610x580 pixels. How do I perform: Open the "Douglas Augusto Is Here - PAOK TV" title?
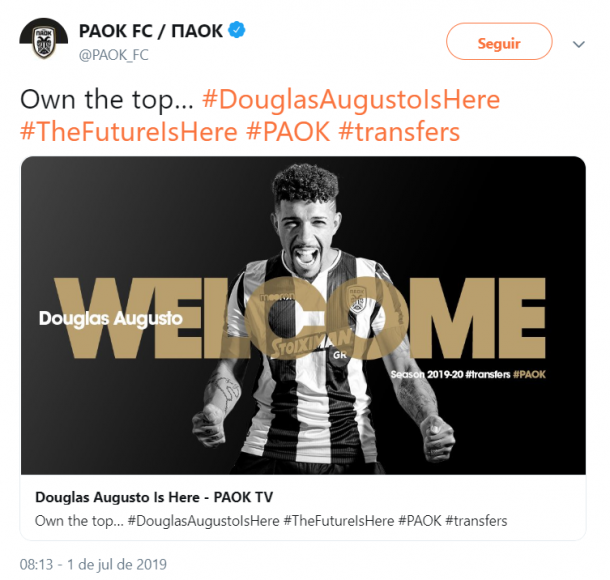point(154,497)
